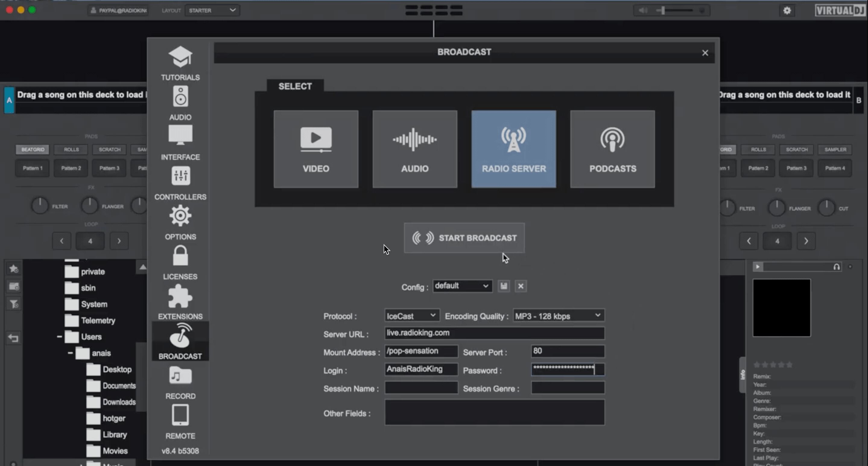Click the Start Broadcast button
Viewport: 868px width, 466px height.
[464, 238]
